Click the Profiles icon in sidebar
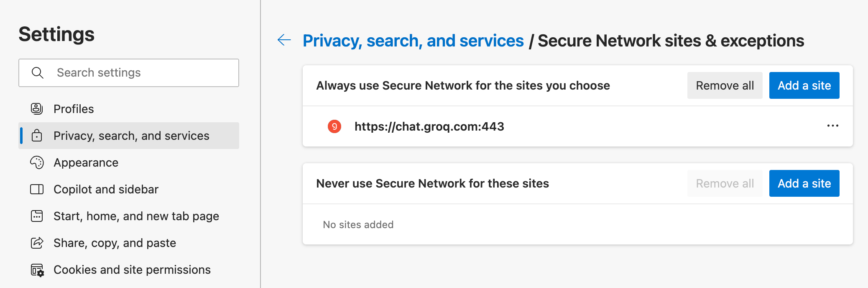Viewport: 868px width, 288px height. tap(37, 109)
